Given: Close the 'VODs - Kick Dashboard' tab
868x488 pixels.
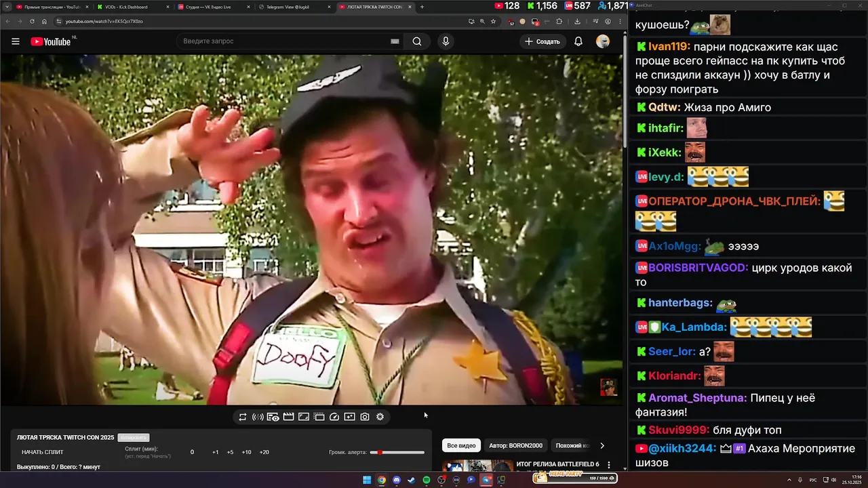Looking at the screenshot, I should click(167, 7).
